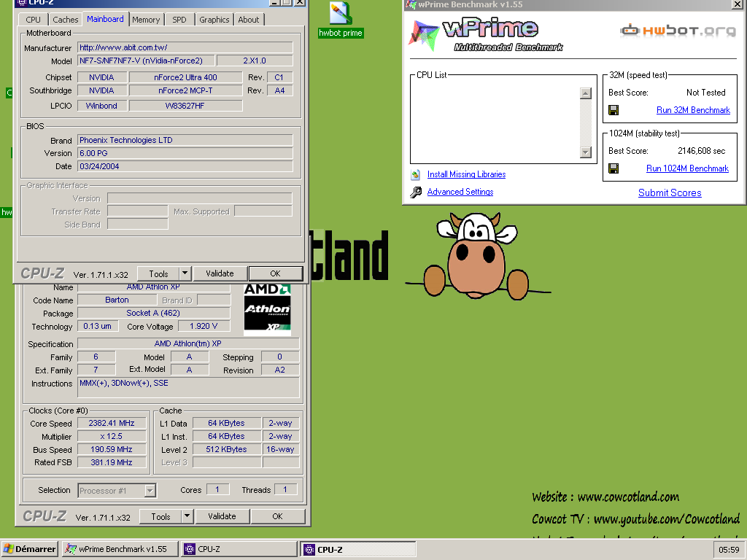Click CPU List scrollbar up arrow
The height and width of the screenshot is (560, 747).
pos(586,93)
